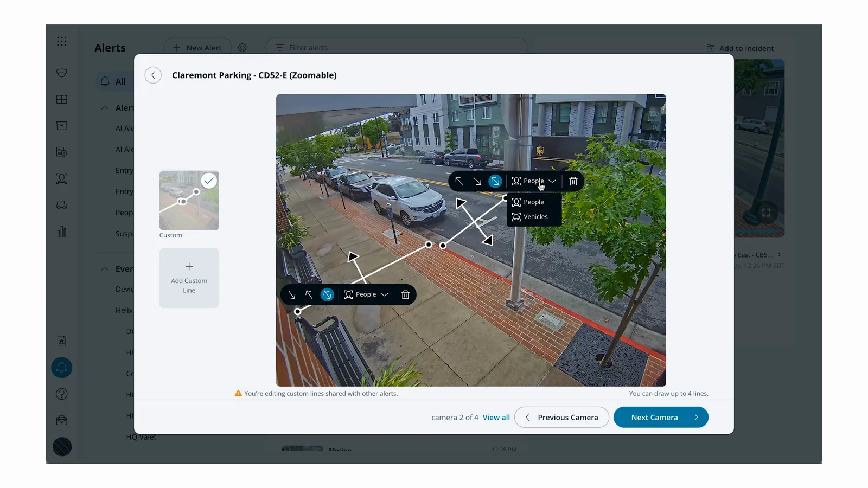Open alert settings gear next to New Alert
Image resolution: width=868 pixels, height=488 pixels.
point(242,48)
